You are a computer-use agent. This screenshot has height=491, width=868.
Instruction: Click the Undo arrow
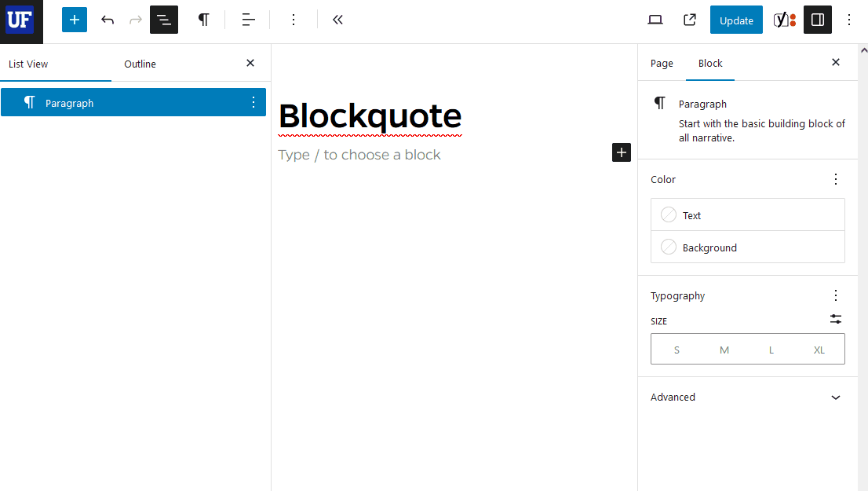(x=108, y=20)
